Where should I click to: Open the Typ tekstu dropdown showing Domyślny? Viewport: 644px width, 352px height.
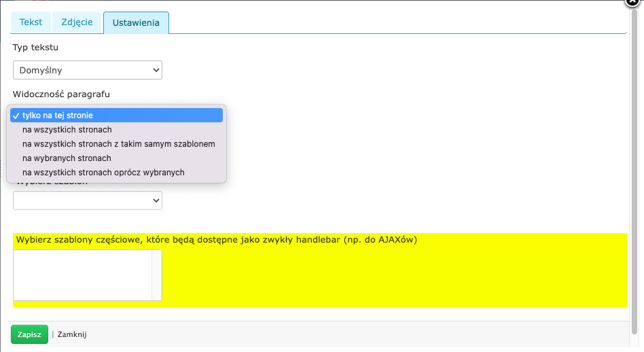(x=87, y=69)
